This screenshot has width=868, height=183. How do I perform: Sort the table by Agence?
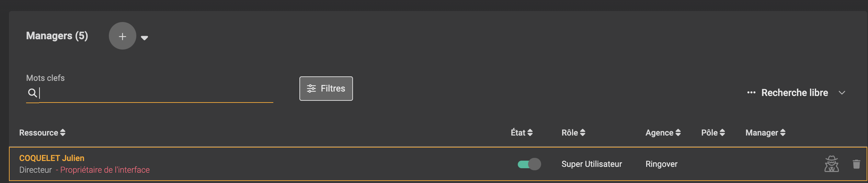pyautogui.click(x=663, y=133)
